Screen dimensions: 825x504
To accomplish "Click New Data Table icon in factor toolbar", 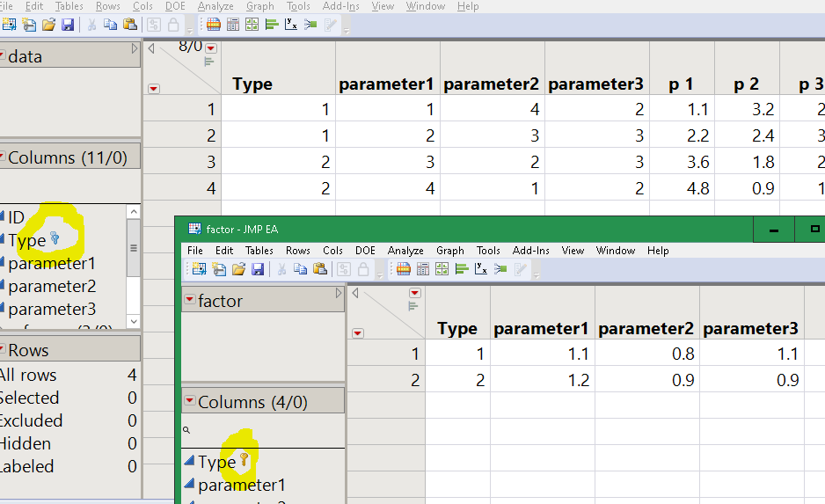I will click(199, 269).
